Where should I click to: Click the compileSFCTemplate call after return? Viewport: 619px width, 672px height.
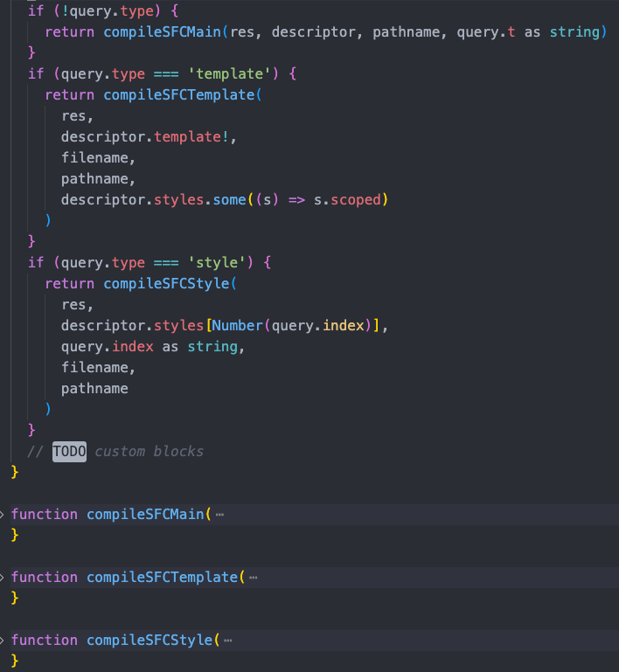[x=178, y=94]
